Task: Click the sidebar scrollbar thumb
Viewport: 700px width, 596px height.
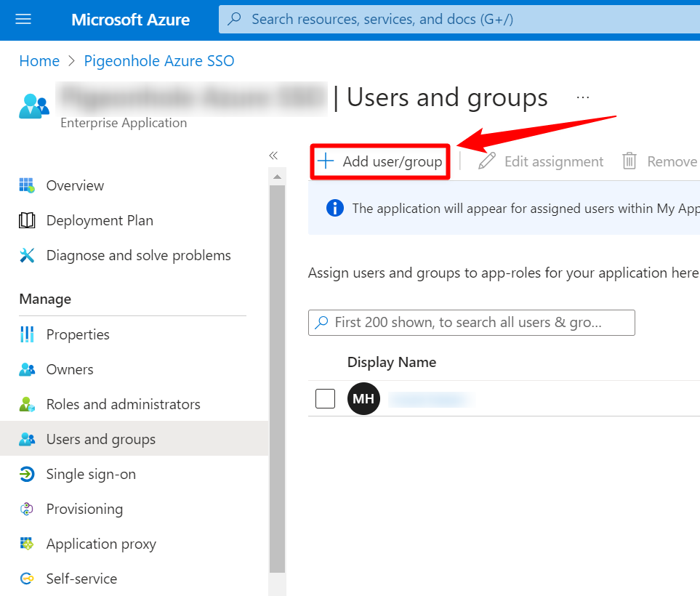Action: tap(277, 379)
